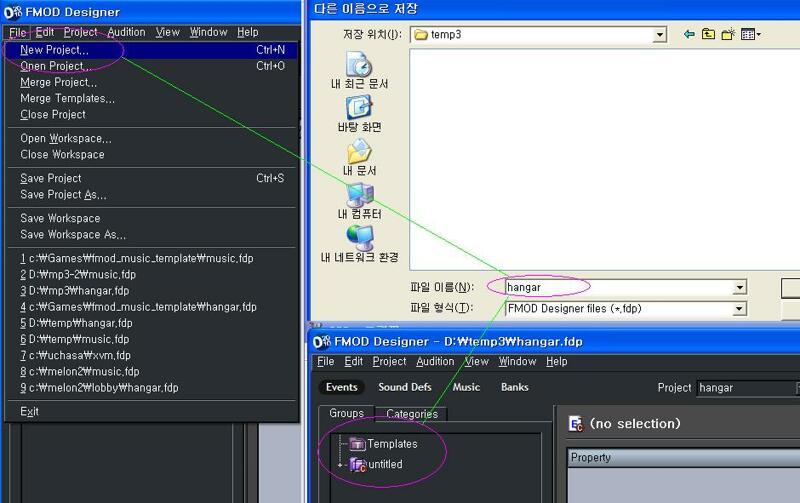The width and height of the screenshot is (800, 503).
Task: Switch to the Sound Defs tab
Action: 405,387
